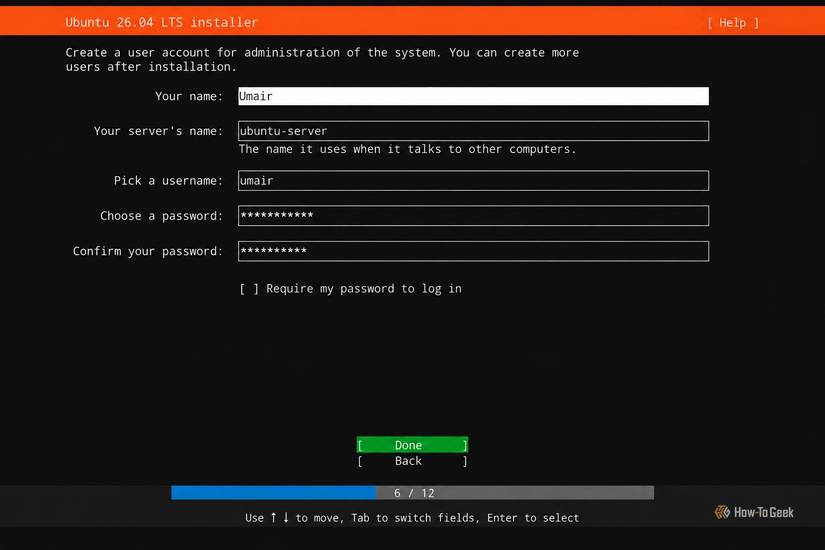Click the 'Use ↑ ↓ to move' keyboard hint

tap(412, 517)
